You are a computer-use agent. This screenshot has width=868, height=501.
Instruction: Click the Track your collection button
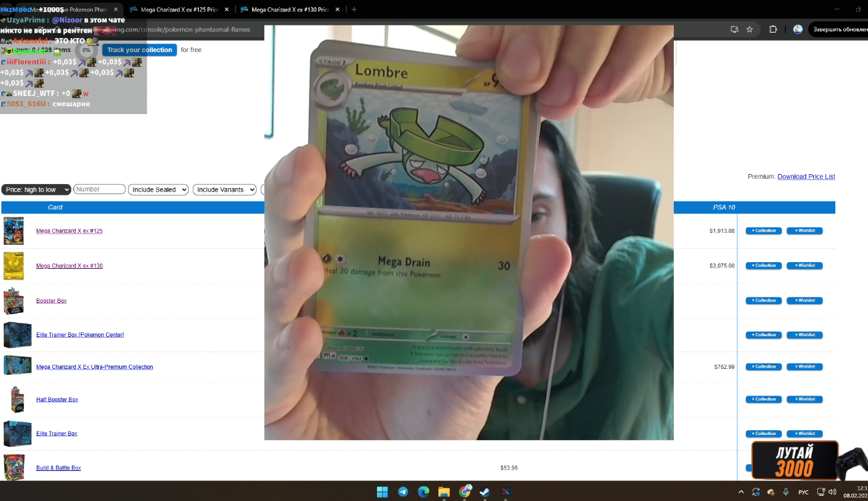pos(139,50)
